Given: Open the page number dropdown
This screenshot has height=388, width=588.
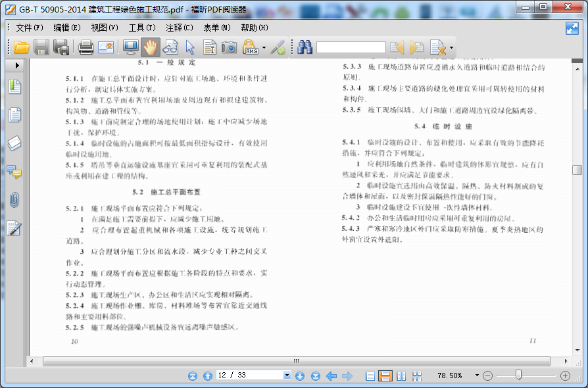Looking at the screenshot, I should click(x=287, y=376).
